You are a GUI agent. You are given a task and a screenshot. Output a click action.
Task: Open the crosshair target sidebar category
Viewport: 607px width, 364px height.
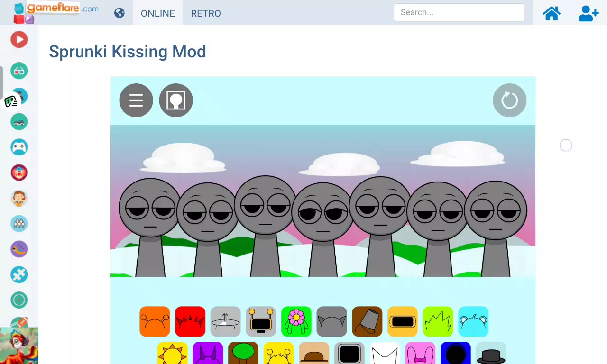click(x=19, y=300)
